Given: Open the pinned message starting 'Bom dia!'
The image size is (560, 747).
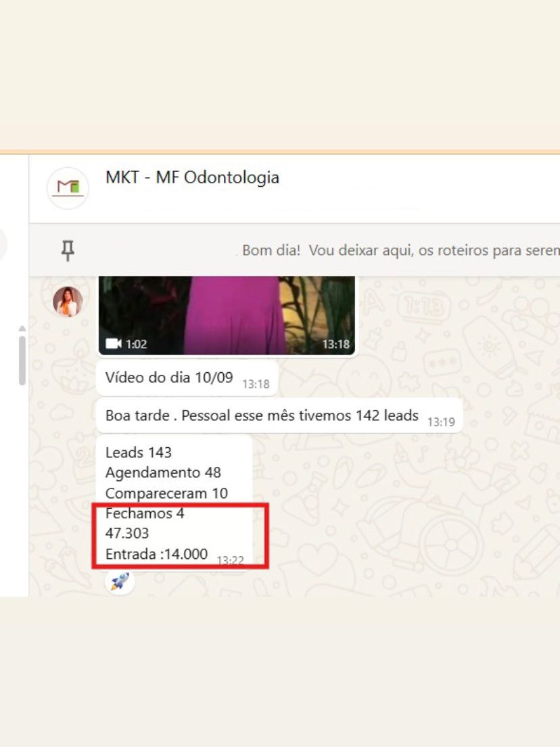Looking at the screenshot, I should point(400,250).
